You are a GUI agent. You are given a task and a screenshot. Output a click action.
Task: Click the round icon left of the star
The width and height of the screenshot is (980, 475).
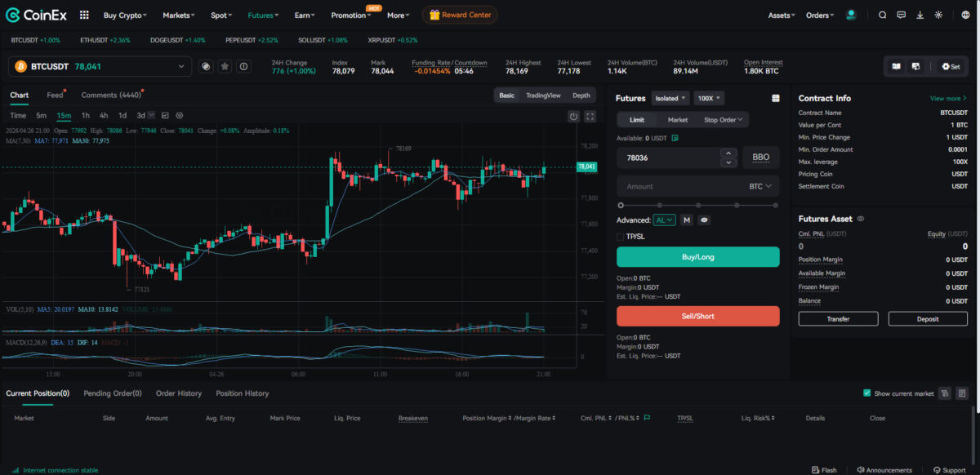pos(207,66)
